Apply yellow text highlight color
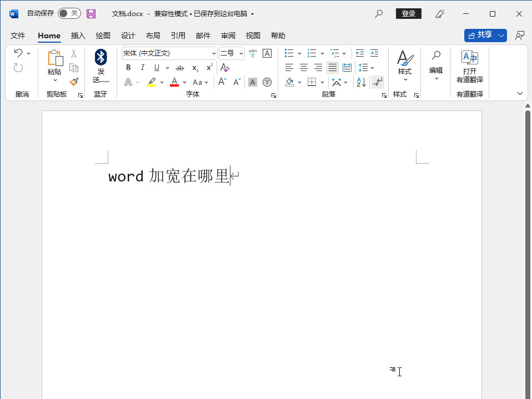The width and height of the screenshot is (532, 399). pyautogui.click(x=152, y=82)
